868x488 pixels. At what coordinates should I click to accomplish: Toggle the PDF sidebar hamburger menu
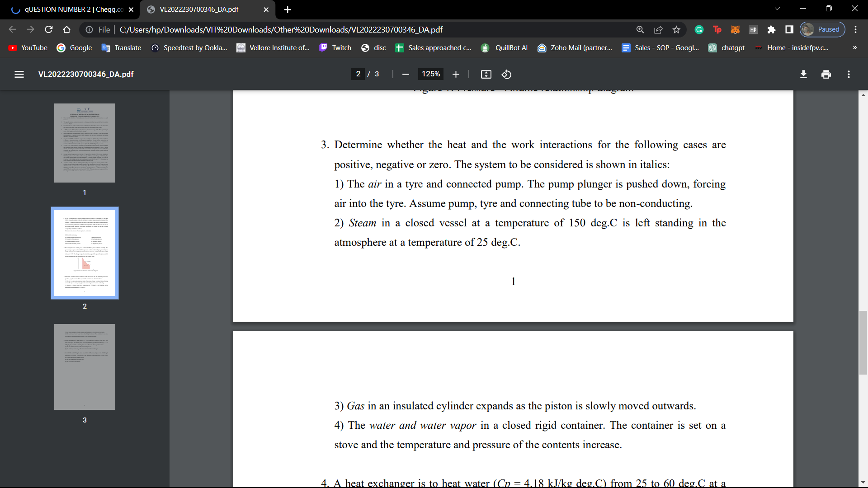(x=19, y=74)
